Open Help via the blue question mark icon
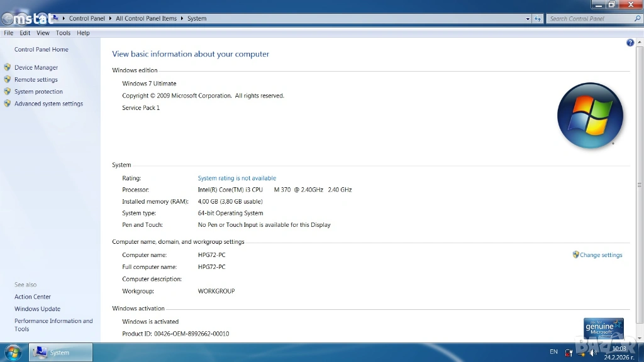 (x=630, y=43)
